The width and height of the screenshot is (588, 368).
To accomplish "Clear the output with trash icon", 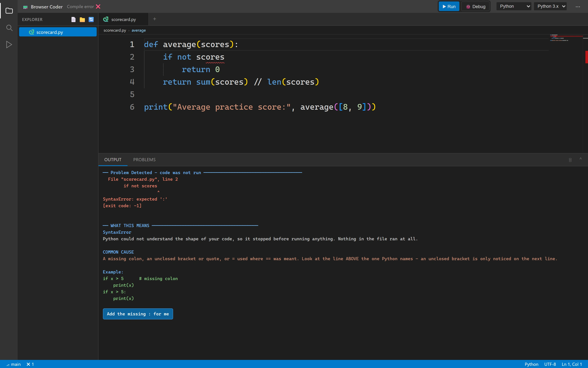I will coord(570,160).
